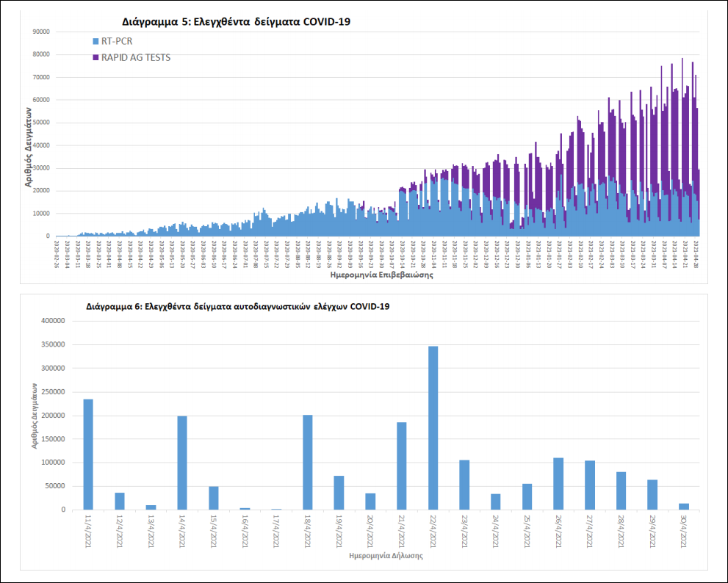728x583 pixels.
Task: Pick the 21/4/2021 bar
Action: tap(402, 466)
